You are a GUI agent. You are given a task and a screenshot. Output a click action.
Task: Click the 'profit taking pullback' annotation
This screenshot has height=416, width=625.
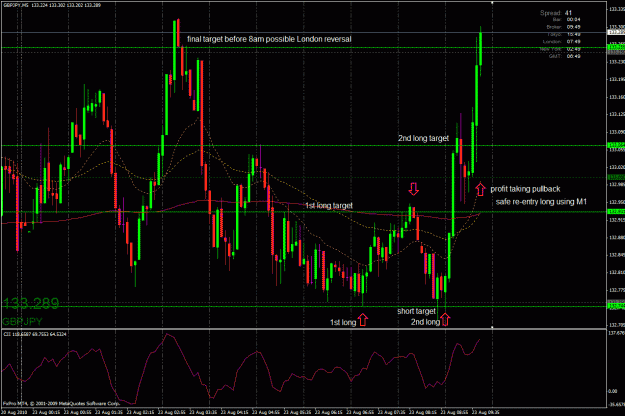[x=525, y=189]
